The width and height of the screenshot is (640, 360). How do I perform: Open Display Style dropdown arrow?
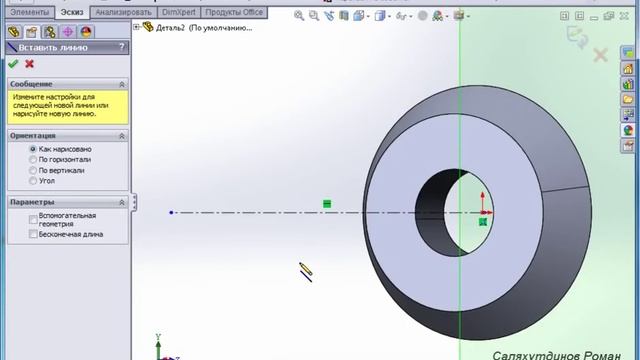[389, 16]
